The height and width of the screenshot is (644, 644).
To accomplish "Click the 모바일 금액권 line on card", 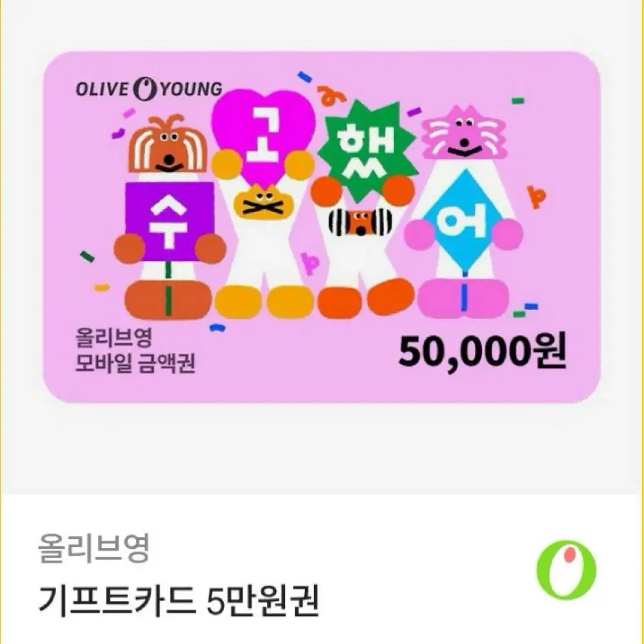I will click(x=135, y=363).
